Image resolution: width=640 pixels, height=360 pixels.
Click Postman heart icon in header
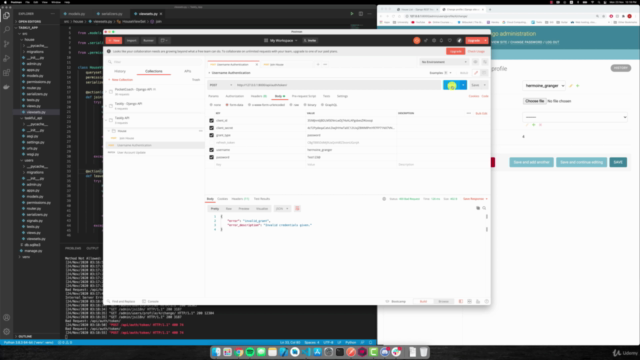click(450, 40)
